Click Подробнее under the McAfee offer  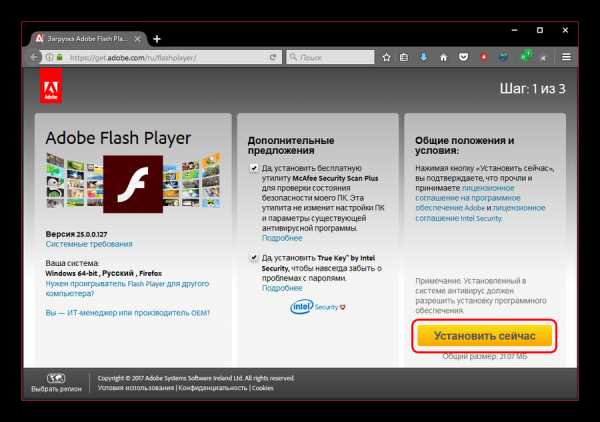[282, 238]
